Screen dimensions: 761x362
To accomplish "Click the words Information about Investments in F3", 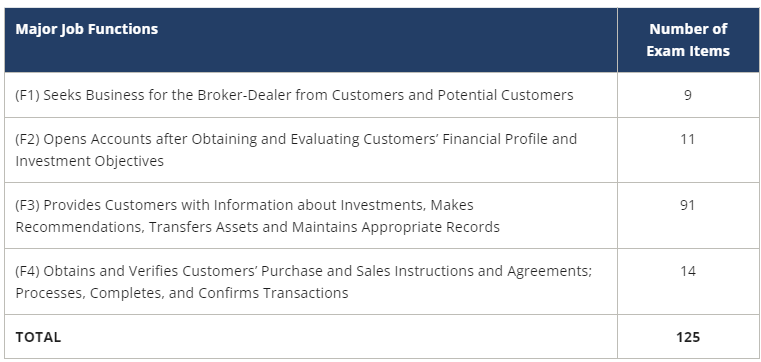I will pos(321,205).
